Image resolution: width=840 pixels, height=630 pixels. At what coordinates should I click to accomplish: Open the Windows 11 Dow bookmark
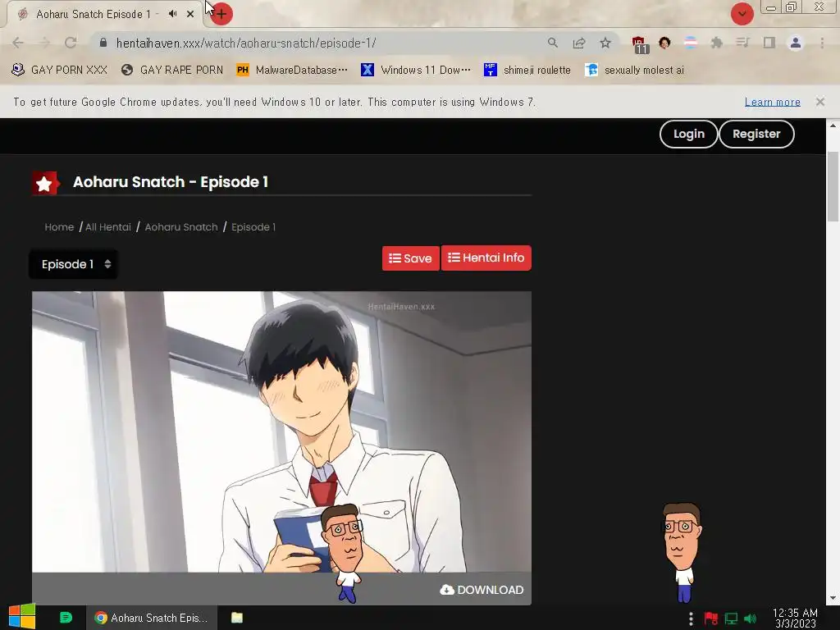click(x=416, y=71)
